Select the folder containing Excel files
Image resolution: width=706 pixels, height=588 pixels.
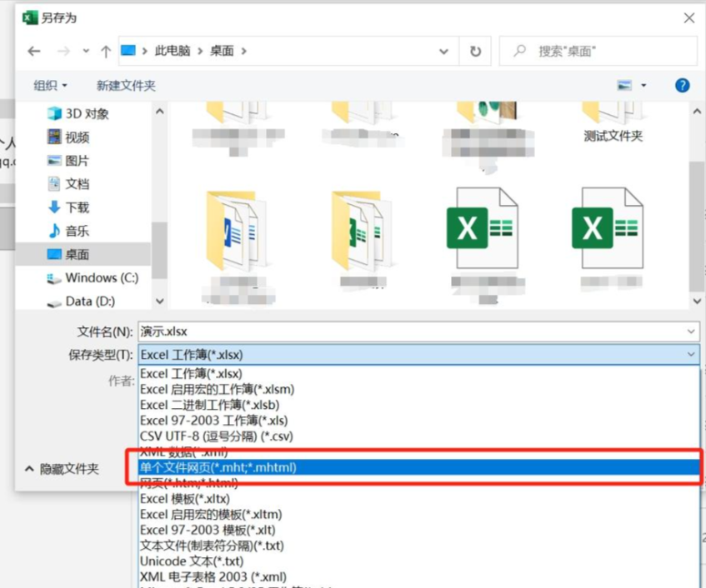pyautogui.click(x=363, y=231)
